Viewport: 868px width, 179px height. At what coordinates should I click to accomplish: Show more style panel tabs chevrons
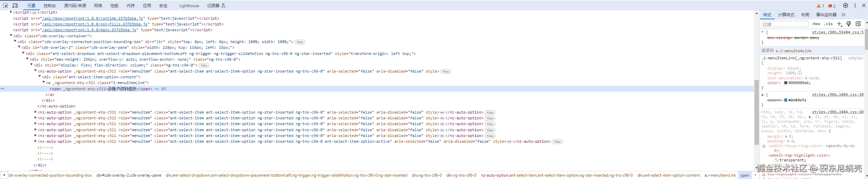pos(844,15)
